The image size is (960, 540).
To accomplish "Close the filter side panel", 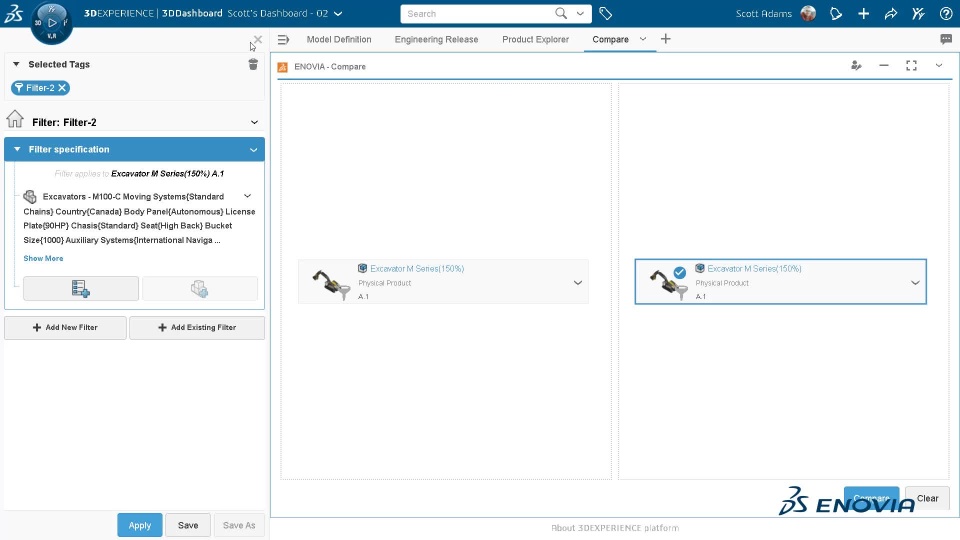I will tap(258, 40).
